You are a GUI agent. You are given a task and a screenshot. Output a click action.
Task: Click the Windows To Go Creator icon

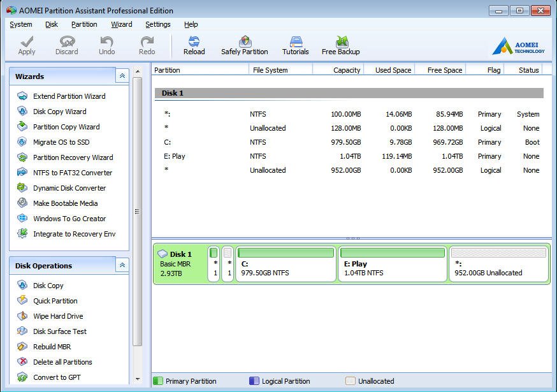coord(22,218)
